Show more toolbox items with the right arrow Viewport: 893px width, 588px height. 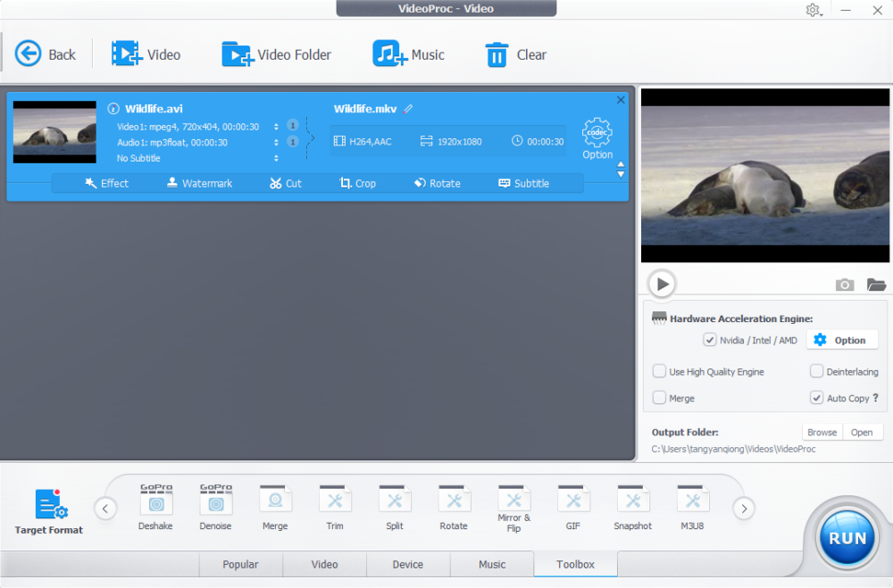point(744,509)
